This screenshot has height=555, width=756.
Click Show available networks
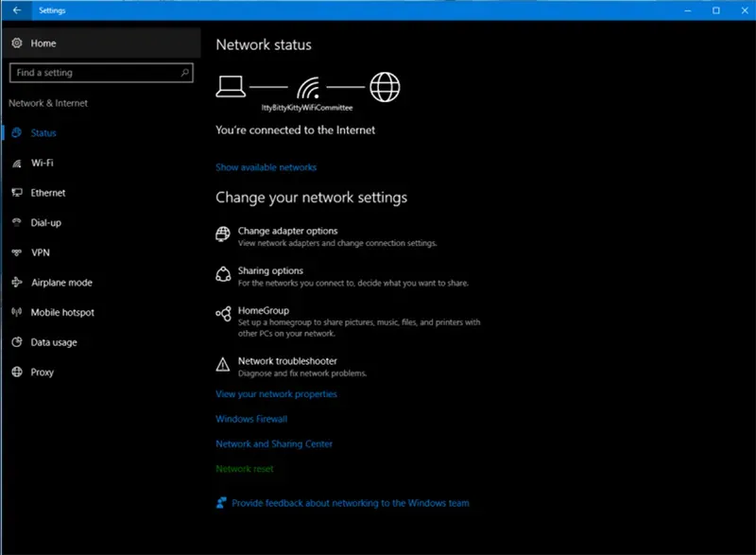click(x=266, y=166)
